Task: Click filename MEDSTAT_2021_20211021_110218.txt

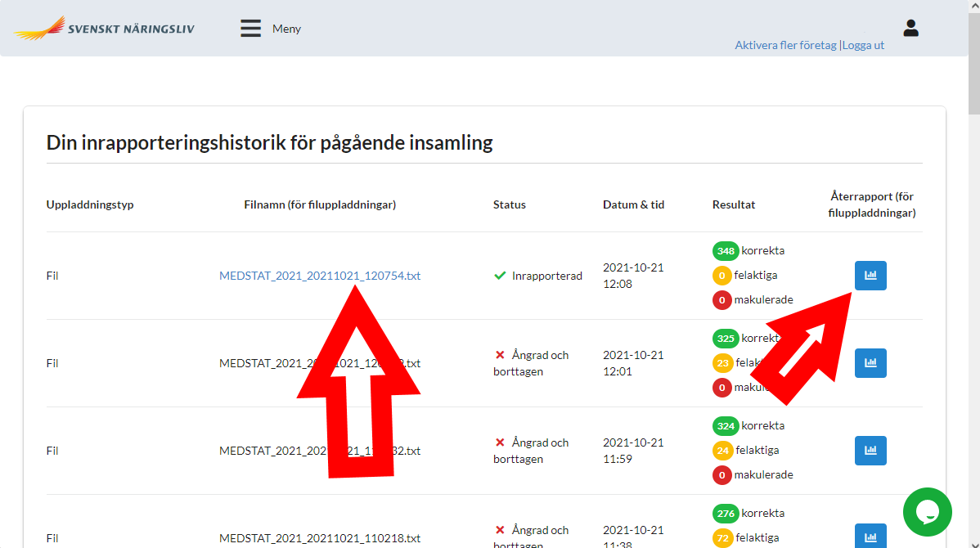Action: pos(320,538)
